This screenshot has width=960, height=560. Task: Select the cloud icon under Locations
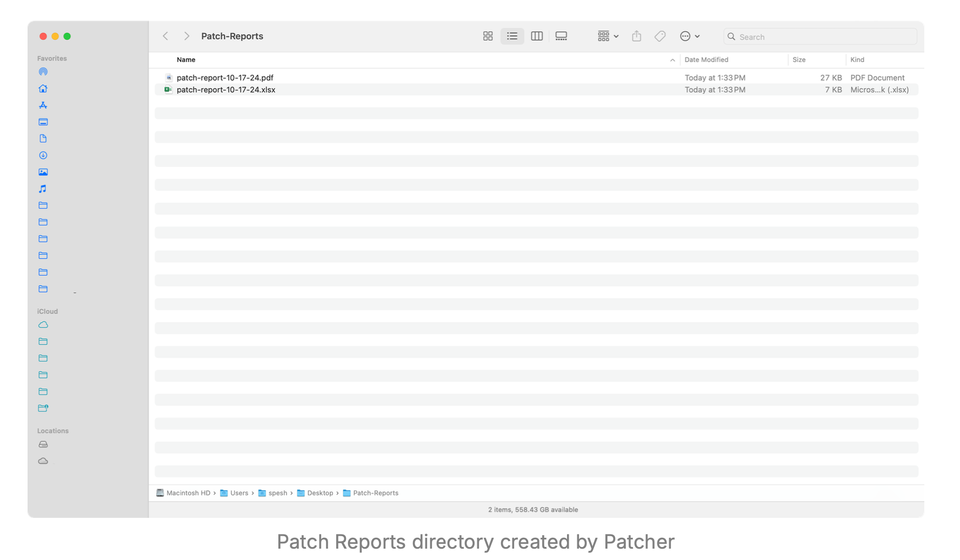click(43, 461)
